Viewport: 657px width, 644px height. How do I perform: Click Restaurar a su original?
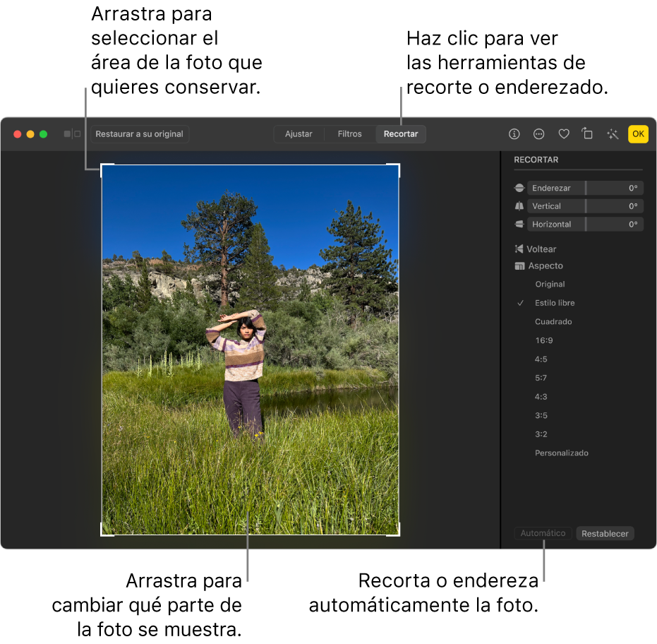point(139,134)
